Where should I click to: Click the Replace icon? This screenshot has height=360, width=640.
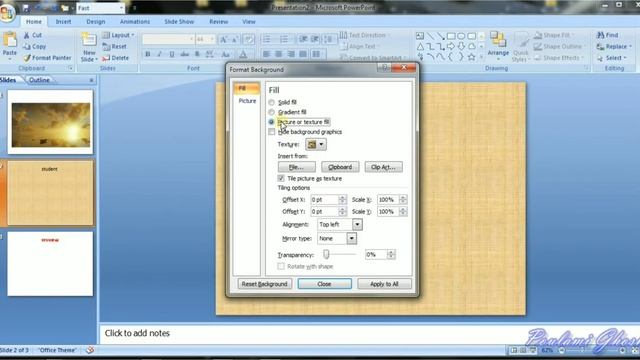[x=600, y=47]
